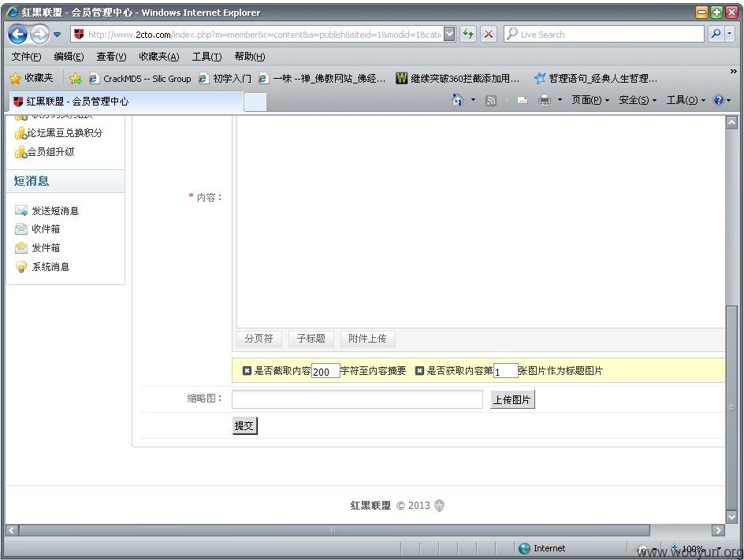Go back with the browser Back arrow
The image size is (744, 560).
17,34
